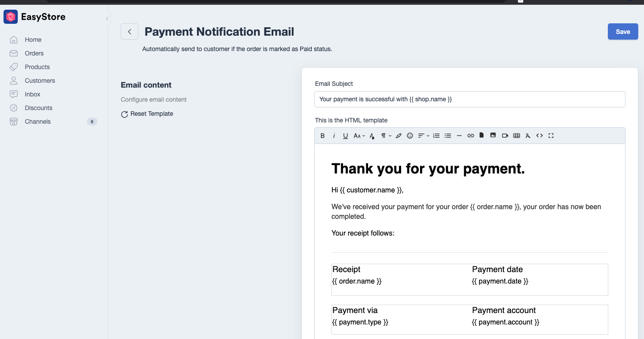Screen dimensions: 644x339
Task: Toggle italic formatting in the editor toolbar
Action: tap(334, 136)
